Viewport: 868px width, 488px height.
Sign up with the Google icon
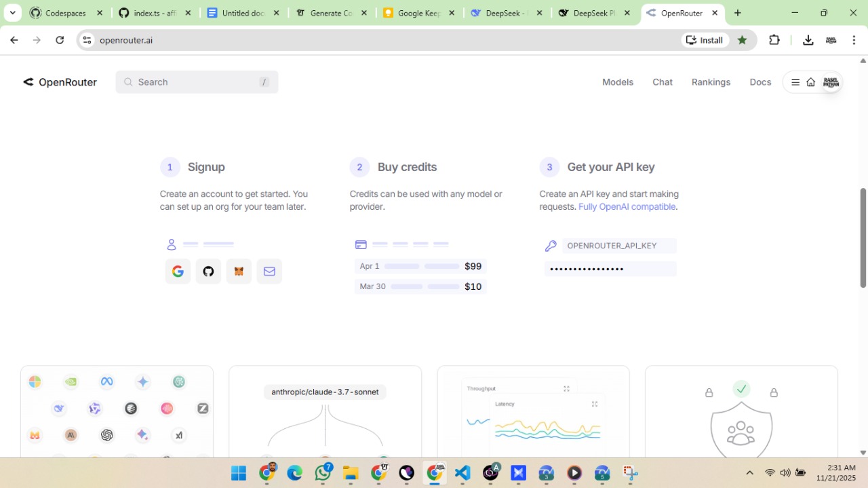178,271
